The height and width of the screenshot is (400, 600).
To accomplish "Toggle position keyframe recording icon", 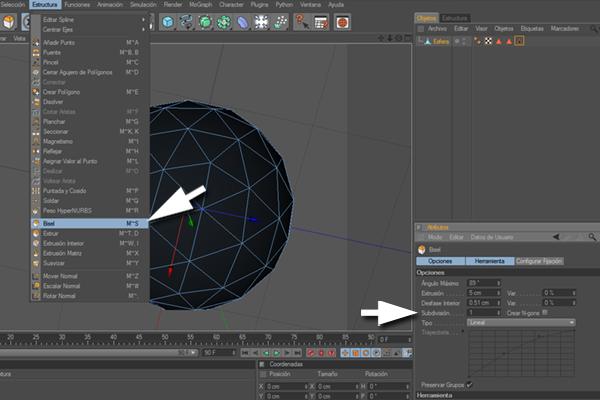I will [345, 353].
